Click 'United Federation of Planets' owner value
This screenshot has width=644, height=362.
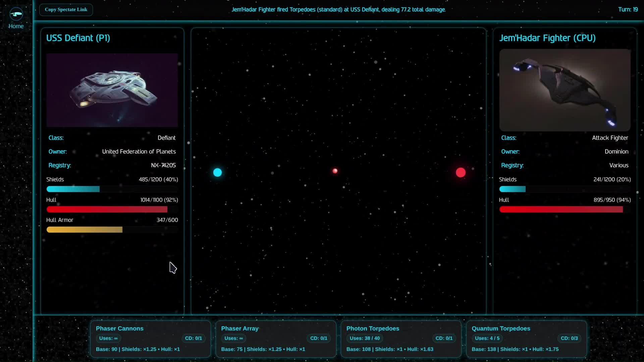139,152
